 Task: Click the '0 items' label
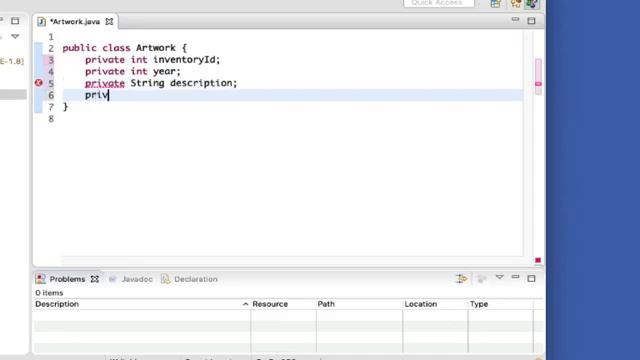[49, 293]
